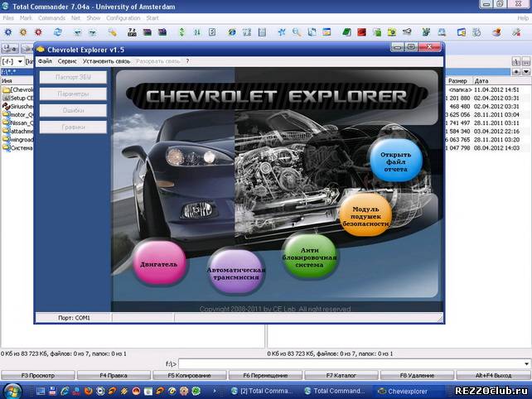The width and height of the screenshot is (532, 399).
Task: Click the blue refresh arrows toolbar icon
Action: tap(58, 32)
